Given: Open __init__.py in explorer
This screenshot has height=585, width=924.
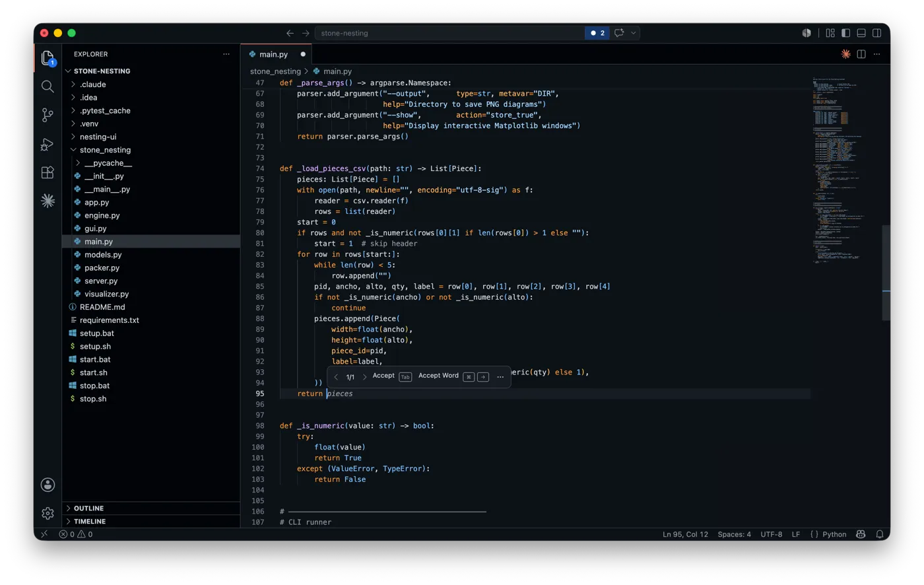Looking at the screenshot, I should [x=104, y=176].
